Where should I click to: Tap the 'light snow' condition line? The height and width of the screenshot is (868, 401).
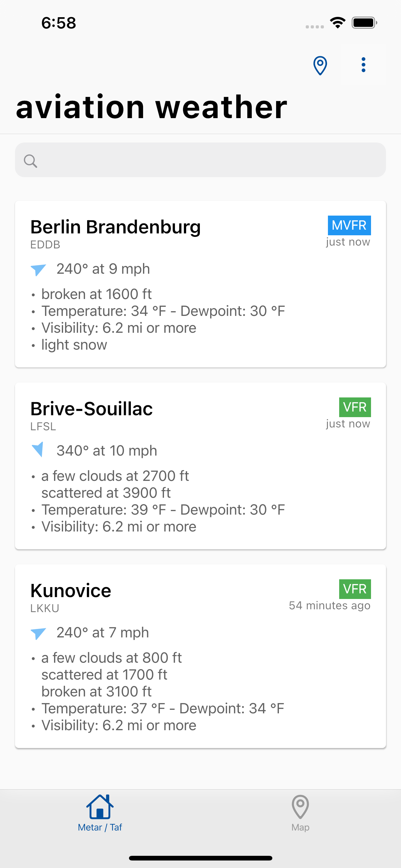pyautogui.click(x=74, y=345)
